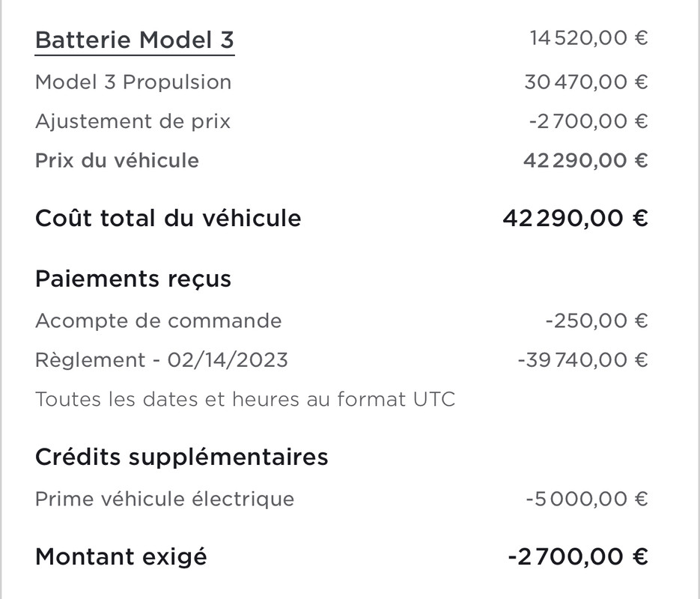Select the -5 000,00 € electric bonus amount

[x=587, y=499]
